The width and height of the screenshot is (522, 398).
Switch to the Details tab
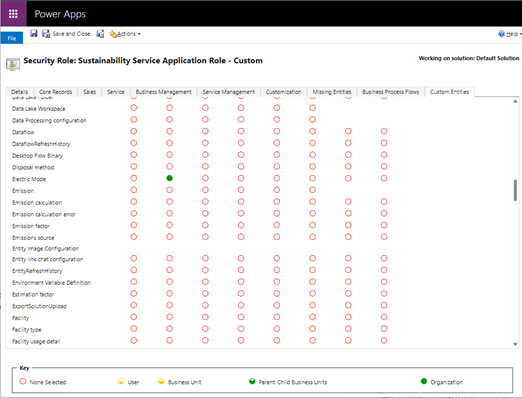(x=20, y=92)
